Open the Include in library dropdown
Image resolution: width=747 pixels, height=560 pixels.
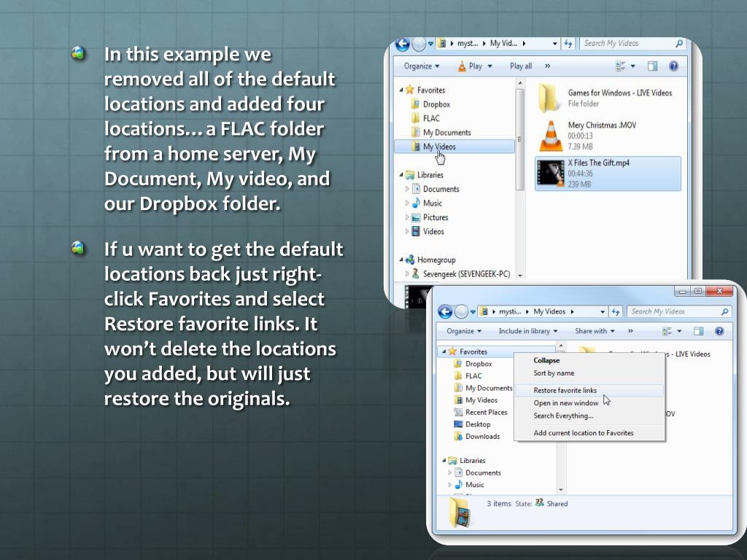528,331
